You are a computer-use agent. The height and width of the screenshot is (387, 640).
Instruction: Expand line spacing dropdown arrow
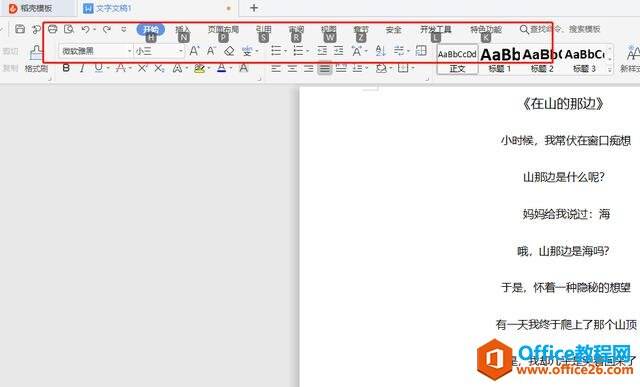[x=367, y=68]
